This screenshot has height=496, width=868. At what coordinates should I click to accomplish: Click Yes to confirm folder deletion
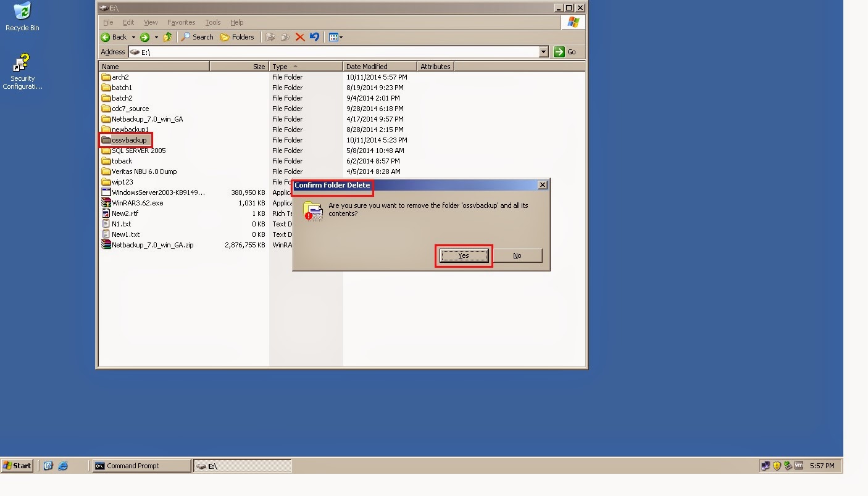tap(464, 255)
